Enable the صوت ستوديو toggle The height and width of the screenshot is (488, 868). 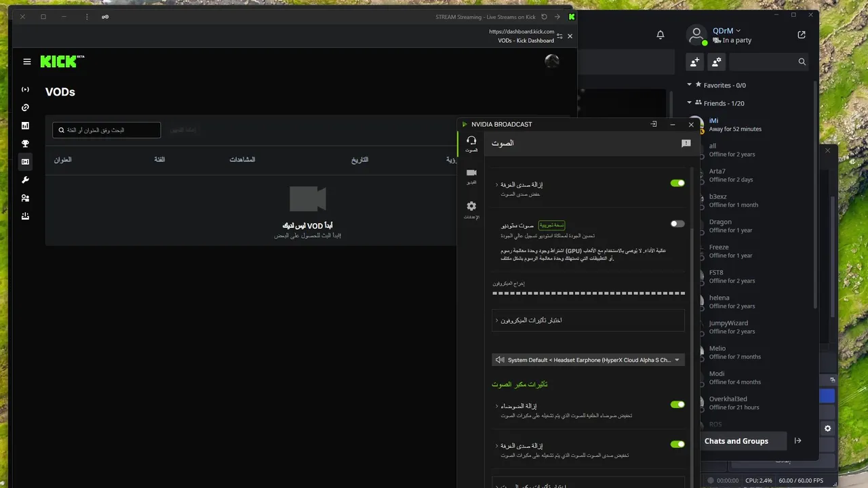677,224
